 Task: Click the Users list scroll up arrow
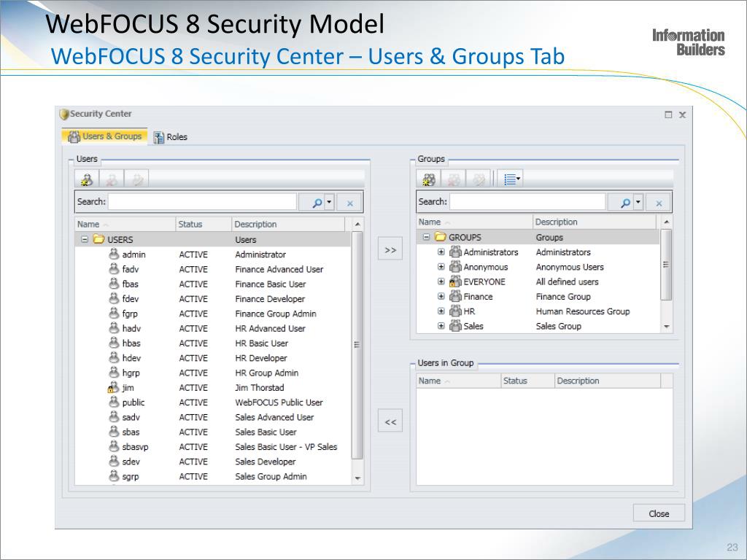click(x=357, y=224)
